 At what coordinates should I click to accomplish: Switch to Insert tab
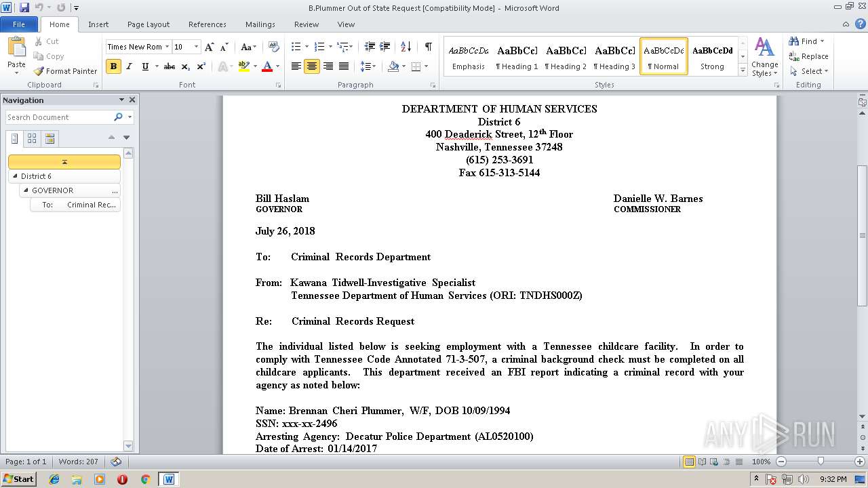tap(98, 24)
